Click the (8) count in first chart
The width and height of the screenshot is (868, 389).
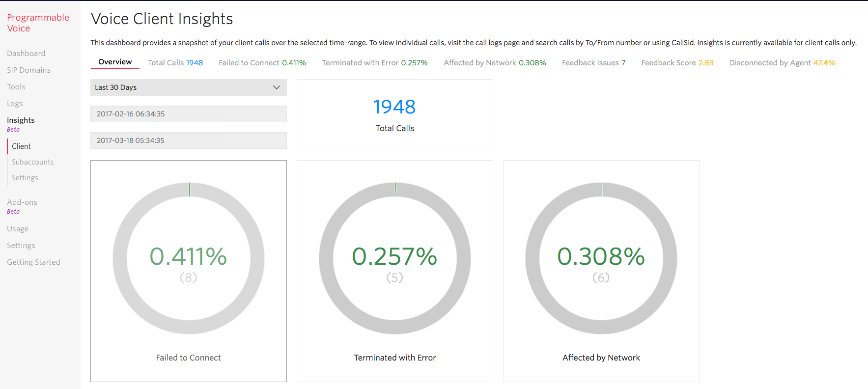click(x=189, y=278)
